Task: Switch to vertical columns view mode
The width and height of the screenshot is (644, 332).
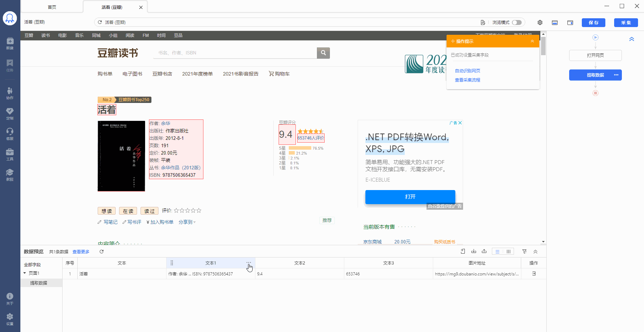Action: click(x=508, y=252)
